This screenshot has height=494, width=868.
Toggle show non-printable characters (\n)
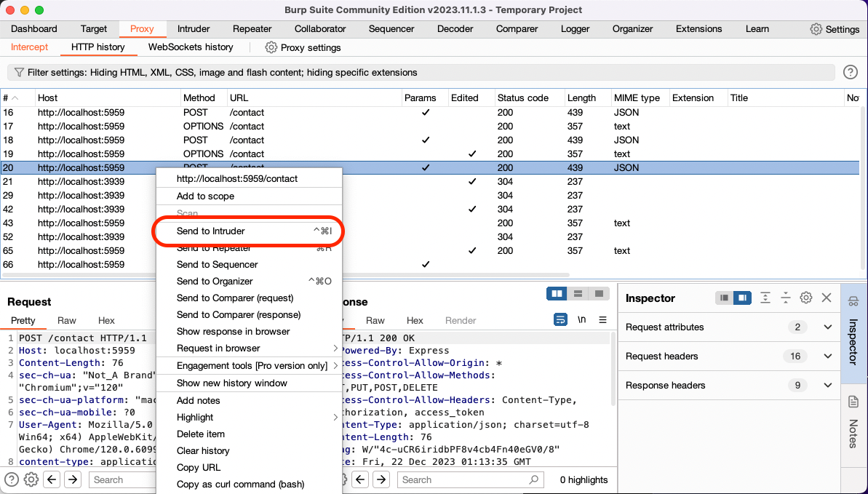(582, 320)
